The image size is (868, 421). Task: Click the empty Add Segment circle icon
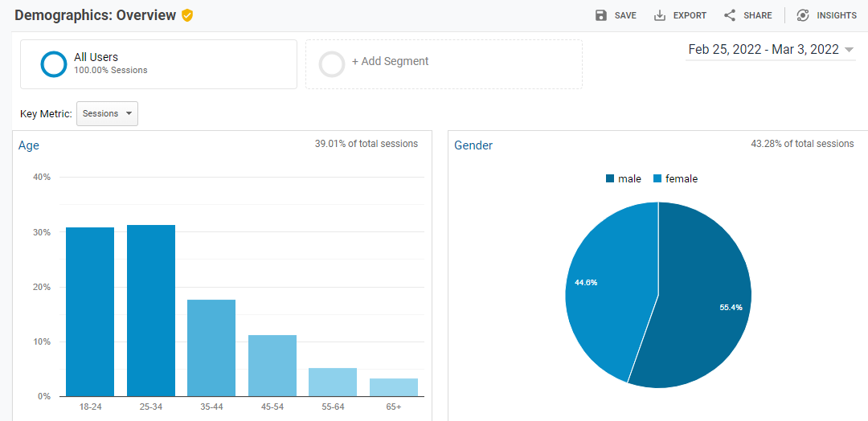coord(332,64)
